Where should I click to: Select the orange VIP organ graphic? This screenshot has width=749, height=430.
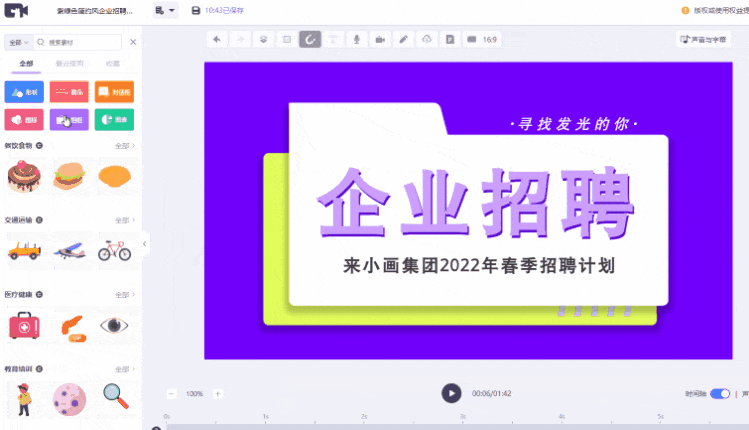pyautogui.click(x=73, y=329)
